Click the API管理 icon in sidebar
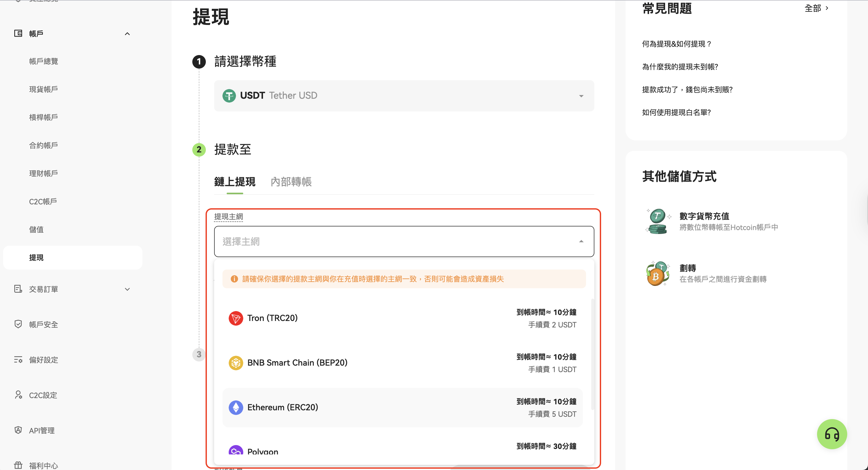 point(18,430)
